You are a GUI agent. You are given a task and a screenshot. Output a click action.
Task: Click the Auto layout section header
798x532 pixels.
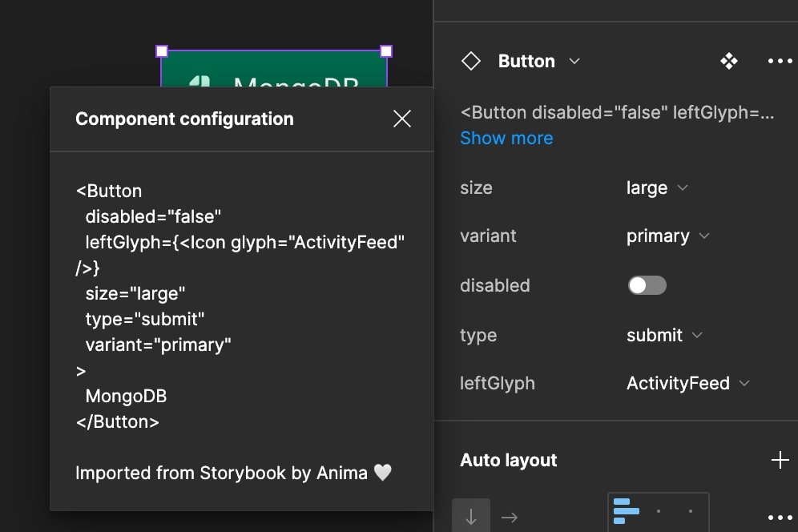point(509,460)
